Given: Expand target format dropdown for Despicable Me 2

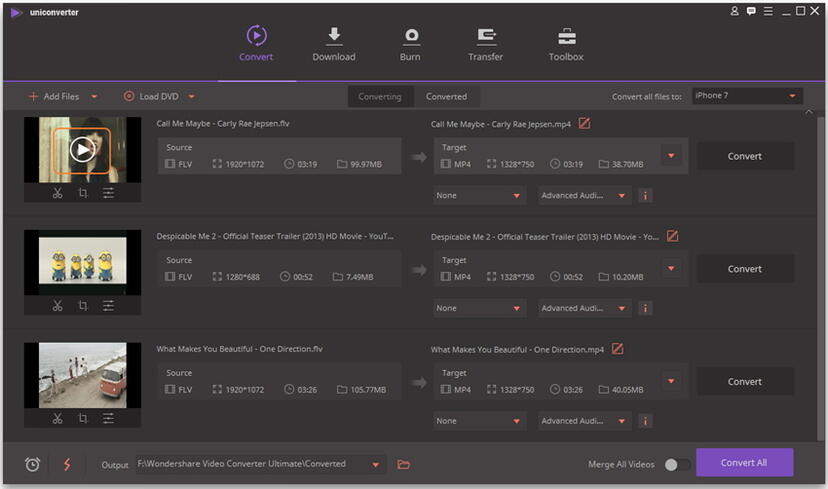Looking at the screenshot, I should tap(671, 268).
